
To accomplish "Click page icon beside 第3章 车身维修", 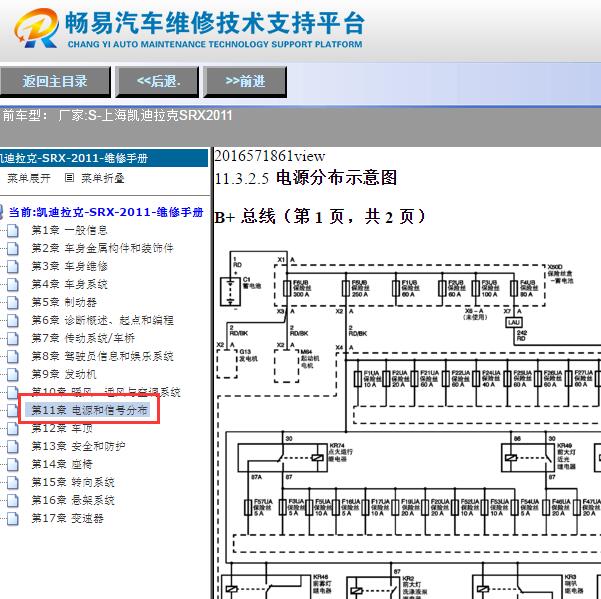I will [x=13, y=267].
